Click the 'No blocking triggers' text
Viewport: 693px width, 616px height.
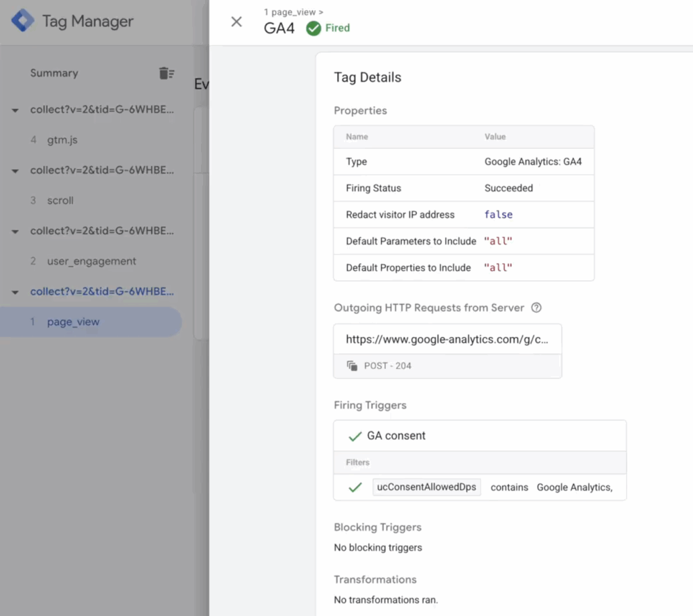[x=378, y=548]
